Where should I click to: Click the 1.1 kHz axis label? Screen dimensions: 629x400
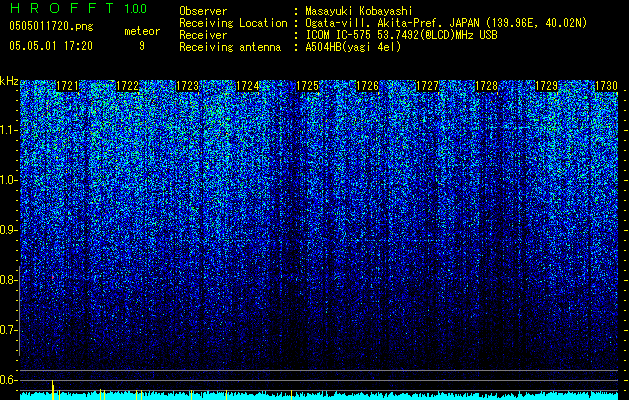pyautogui.click(x=8, y=130)
